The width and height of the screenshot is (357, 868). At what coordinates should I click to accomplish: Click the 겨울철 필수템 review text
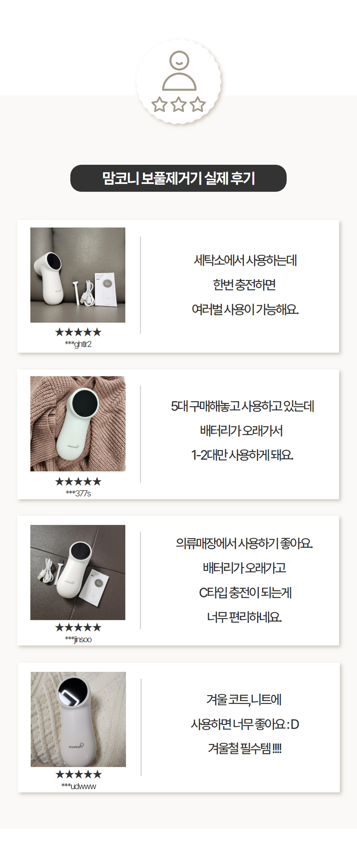click(x=245, y=748)
